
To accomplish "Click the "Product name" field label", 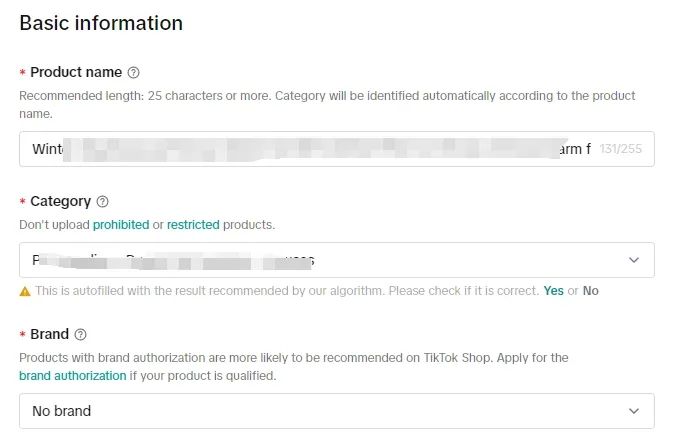I will (x=76, y=72).
